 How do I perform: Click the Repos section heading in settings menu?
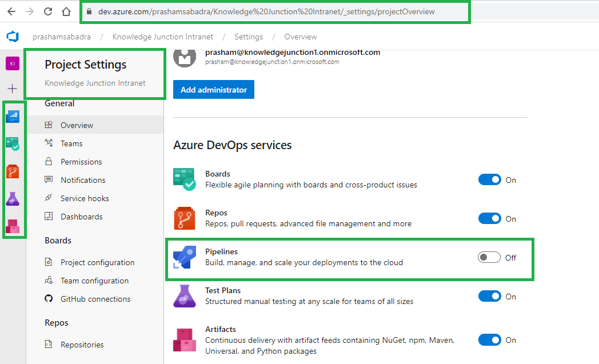coord(57,323)
